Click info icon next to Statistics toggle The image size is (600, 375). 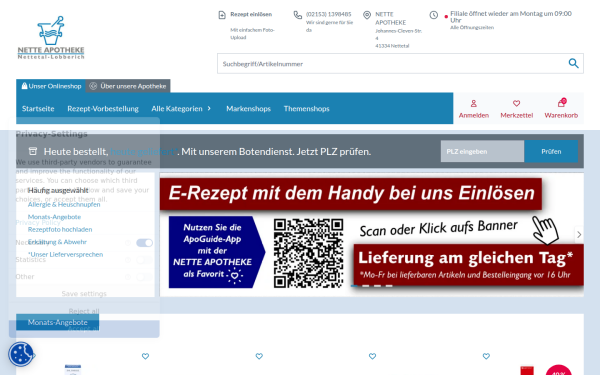click(x=128, y=260)
